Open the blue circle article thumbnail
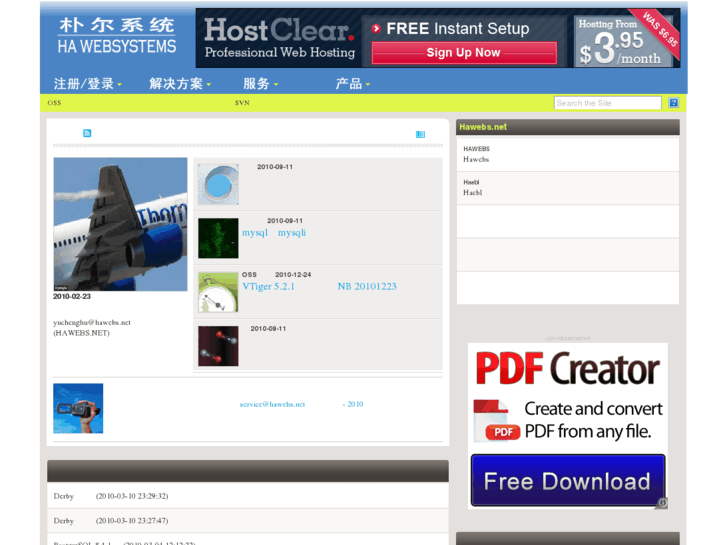The image size is (727, 545). click(218, 184)
